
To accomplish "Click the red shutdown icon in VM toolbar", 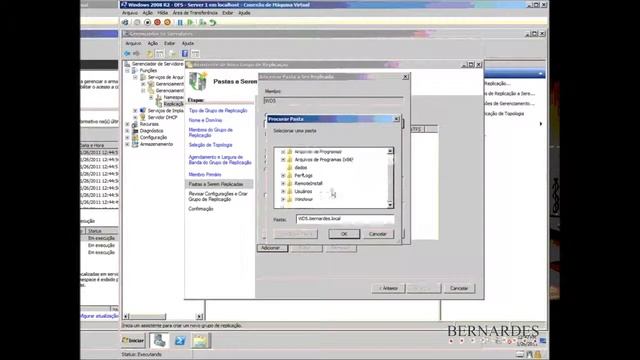I will pos(157,22).
